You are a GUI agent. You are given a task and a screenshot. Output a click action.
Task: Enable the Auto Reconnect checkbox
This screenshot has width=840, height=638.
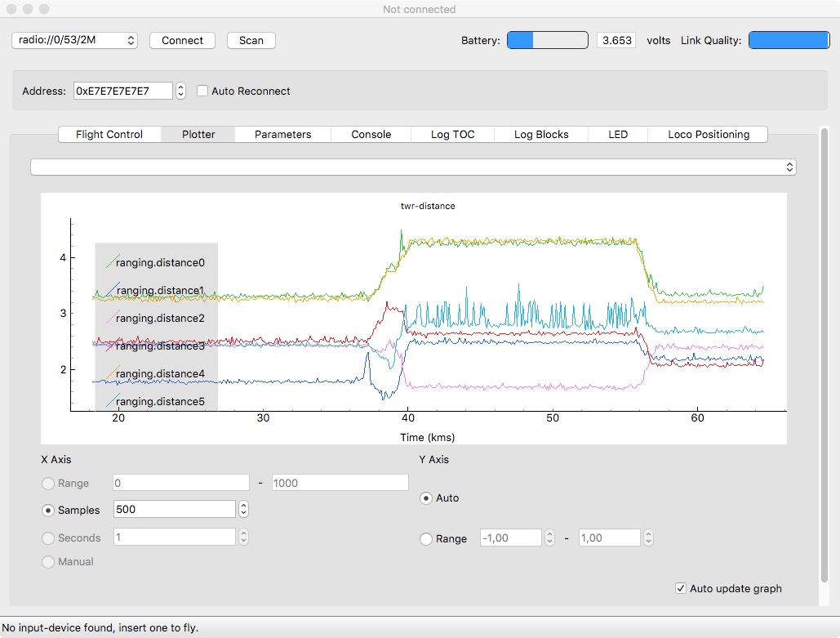pyautogui.click(x=202, y=91)
